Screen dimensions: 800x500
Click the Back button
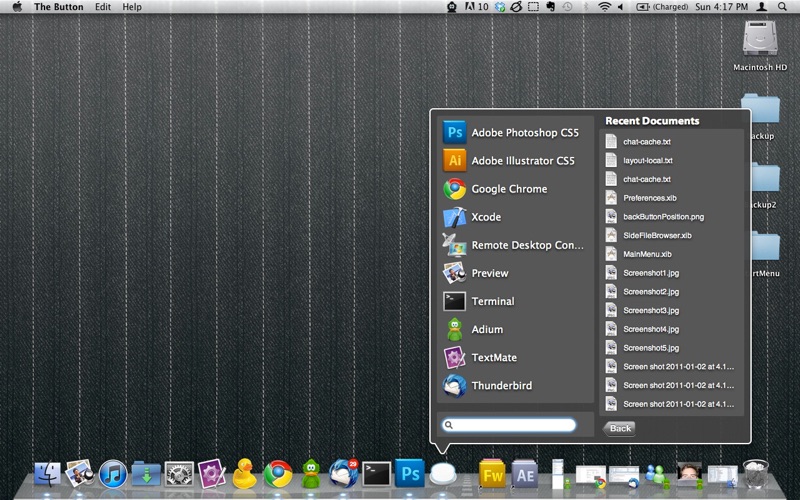point(619,428)
